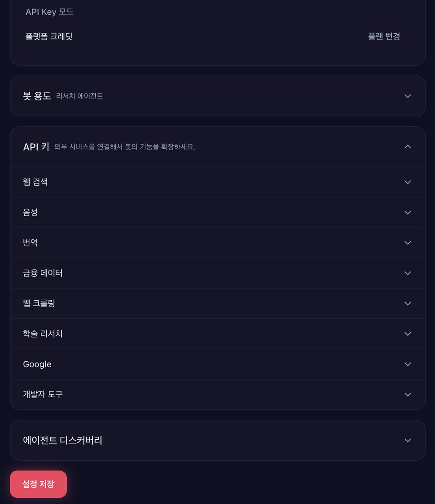Expand the 에이전트 디스커버리 section chevron
The height and width of the screenshot is (504, 435).
[x=407, y=440]
